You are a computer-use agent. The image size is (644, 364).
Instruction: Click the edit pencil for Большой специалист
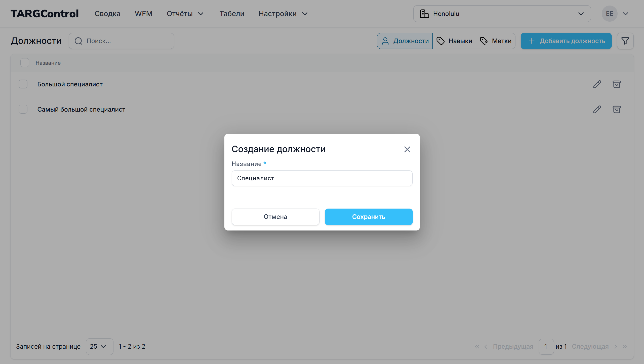[x=597, y=84]
